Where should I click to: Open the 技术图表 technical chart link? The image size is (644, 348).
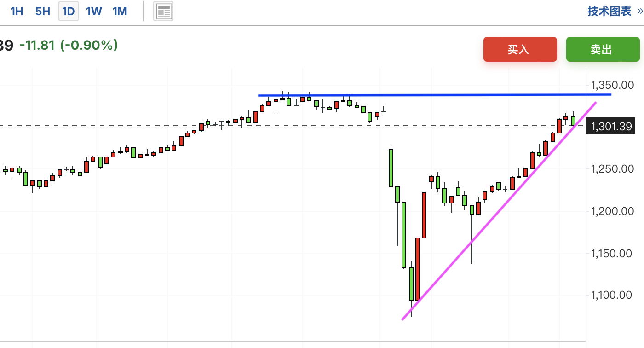click(x=609, y=12)
